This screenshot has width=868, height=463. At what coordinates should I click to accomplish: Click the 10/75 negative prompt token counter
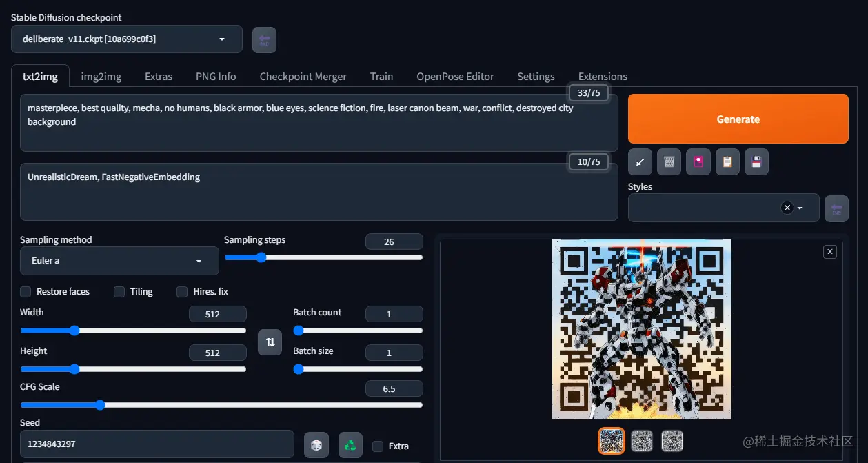point(589,162)
